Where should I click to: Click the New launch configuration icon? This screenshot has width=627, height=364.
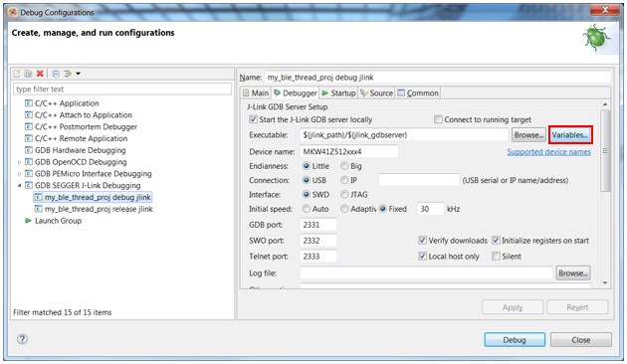(x=17, y=74)
